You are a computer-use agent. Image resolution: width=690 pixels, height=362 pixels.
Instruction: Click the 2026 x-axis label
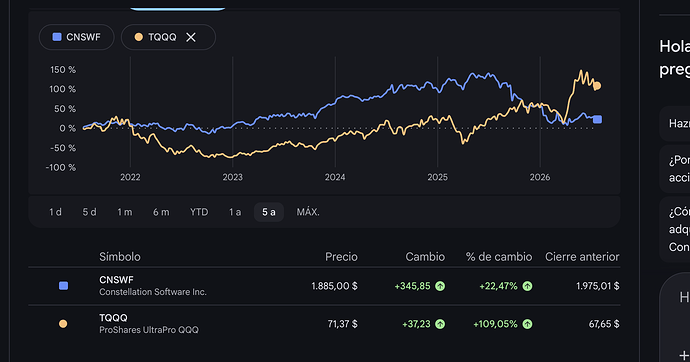click(540, 177)
